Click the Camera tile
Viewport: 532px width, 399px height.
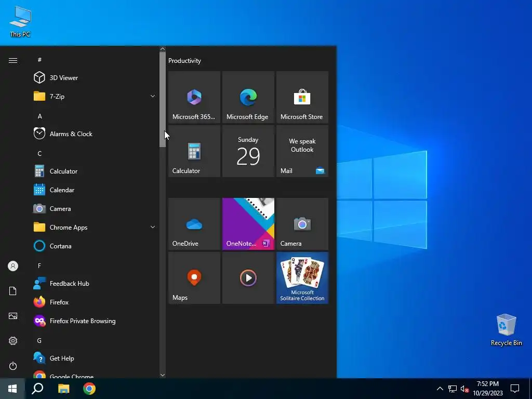(x=302, y=224)
